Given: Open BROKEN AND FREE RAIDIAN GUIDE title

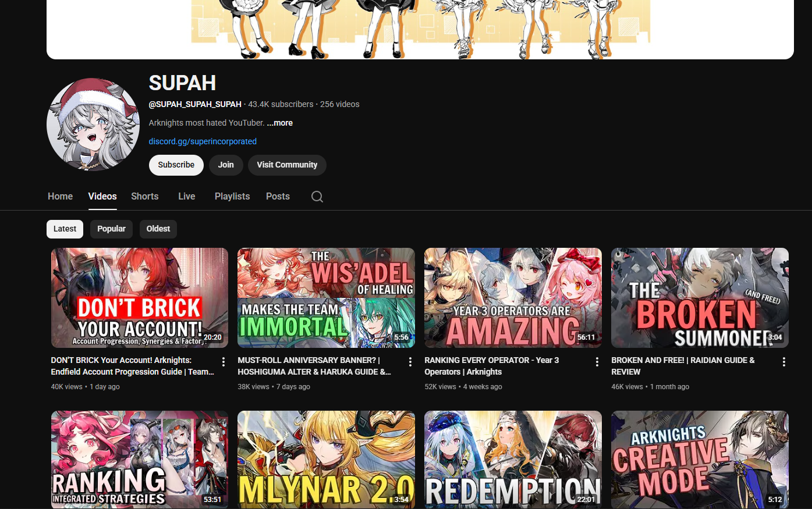Looking at the screenshot, I should pos(683,366).
